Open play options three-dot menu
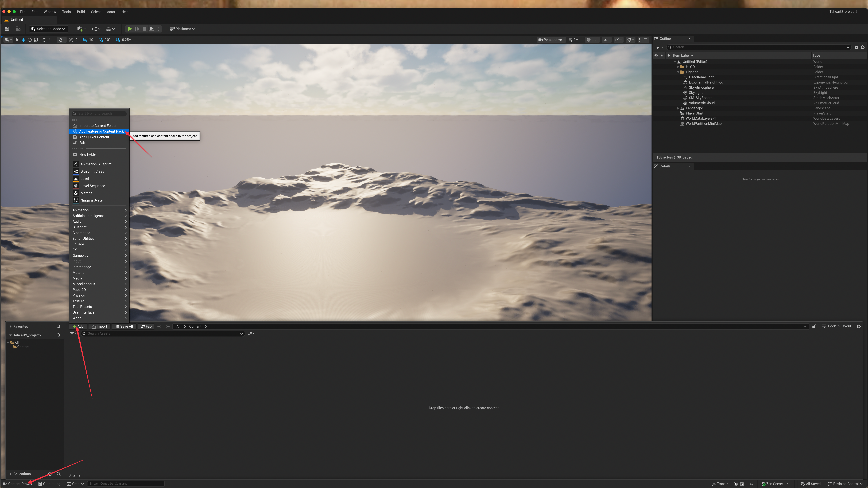This screenshot has width=868, height=488. click(x=159, y=29)
